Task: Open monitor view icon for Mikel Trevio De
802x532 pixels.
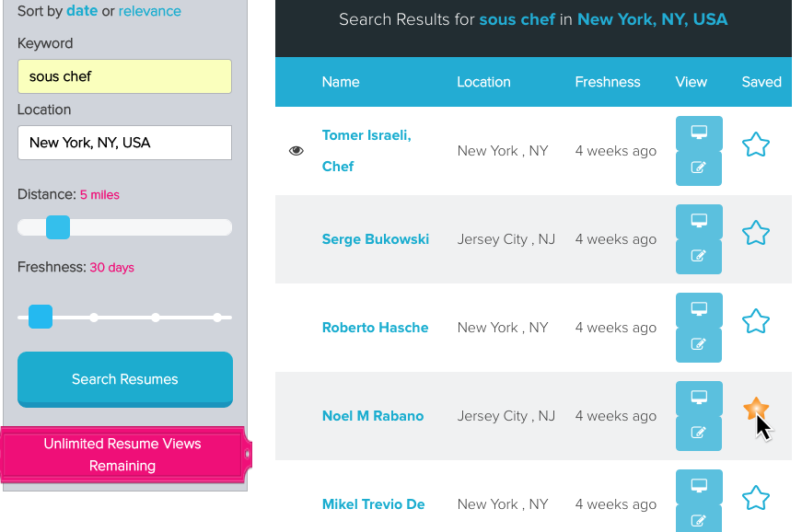Action: pyautogui.click(x=699, y=486)
